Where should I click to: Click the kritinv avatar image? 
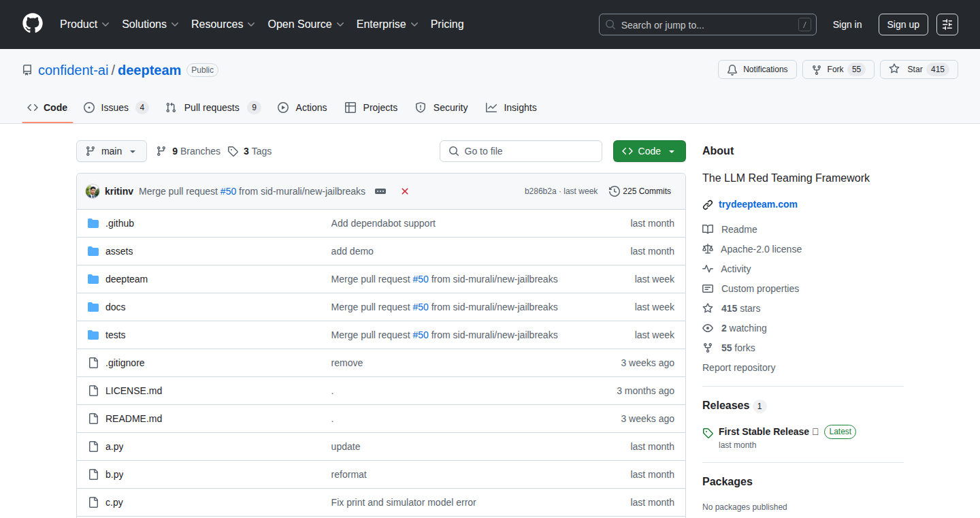point(93,191)
